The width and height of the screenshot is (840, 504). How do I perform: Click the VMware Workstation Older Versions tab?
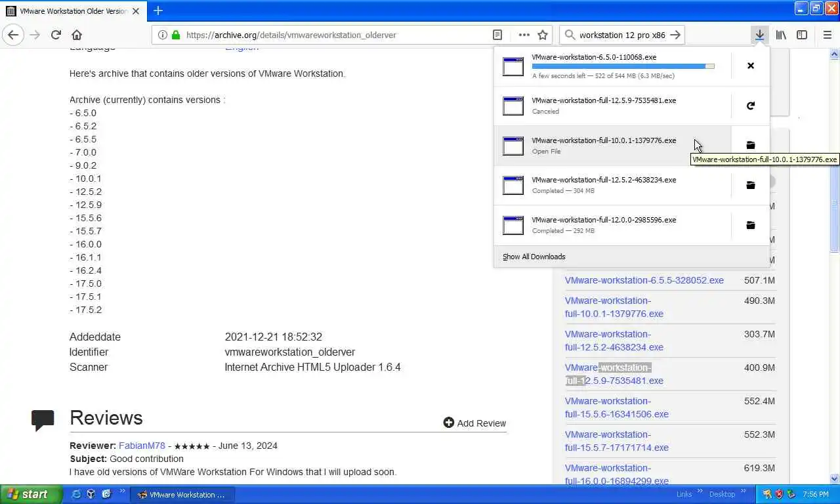coord(72,11)
